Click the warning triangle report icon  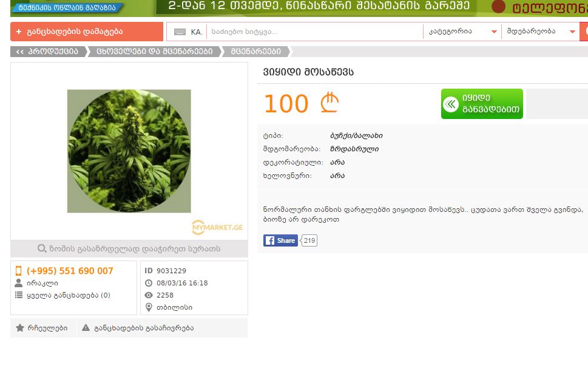pos(86,328)
